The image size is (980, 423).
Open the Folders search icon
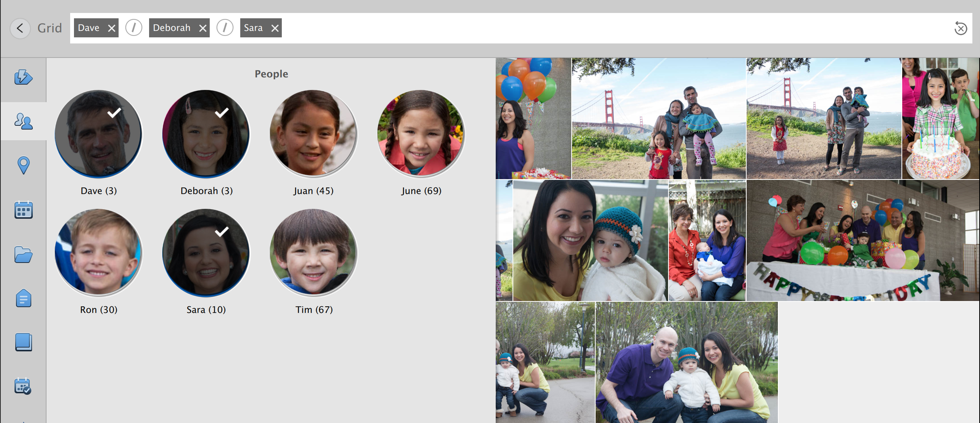[23, 255]
